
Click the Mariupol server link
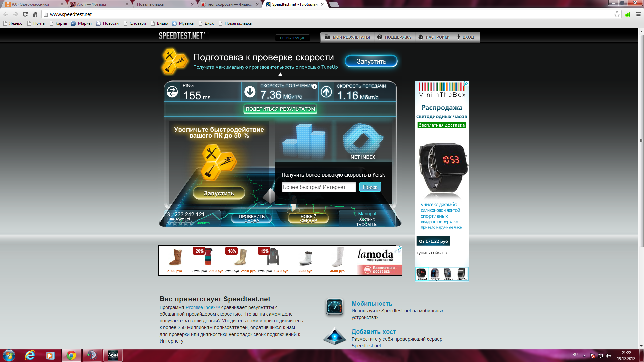[367, 214]
